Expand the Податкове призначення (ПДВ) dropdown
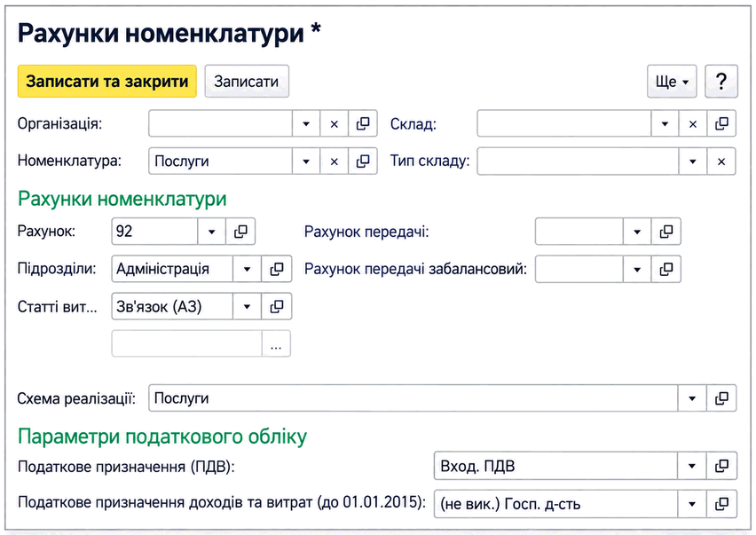 (692, 466)
